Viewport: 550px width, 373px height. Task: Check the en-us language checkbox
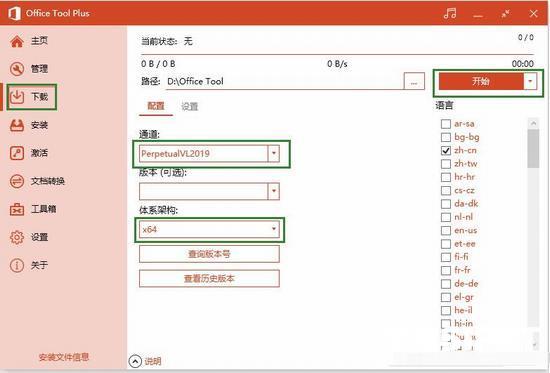pyautogui.click(x=445, y=231)
